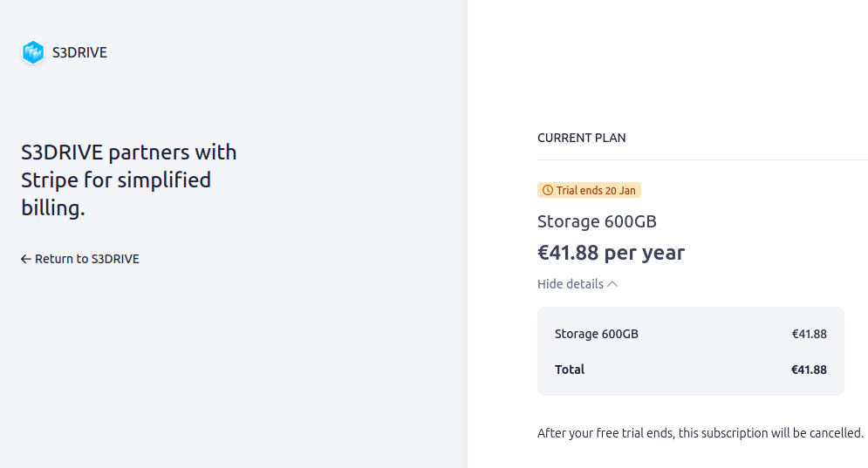This screenshot has height=468, width=868.
Task: Click the Storage 600GB plan title
Action: (597, 221)
